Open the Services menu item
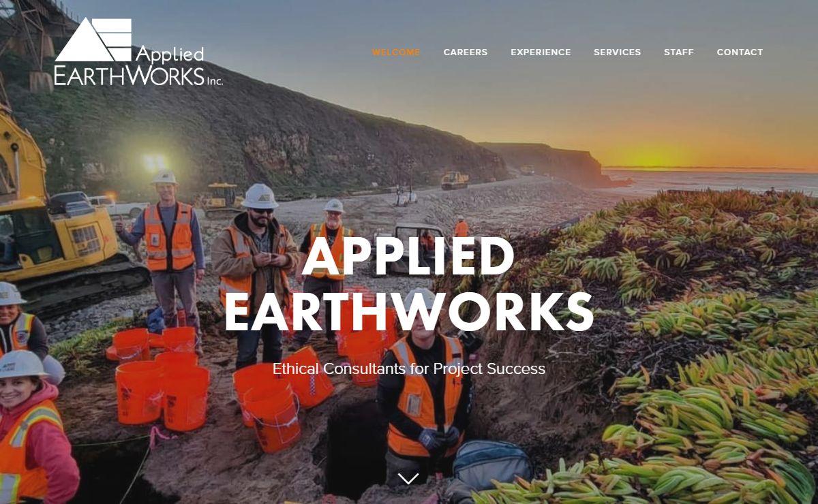Screen dimensions: 818x504 (617, 52)
